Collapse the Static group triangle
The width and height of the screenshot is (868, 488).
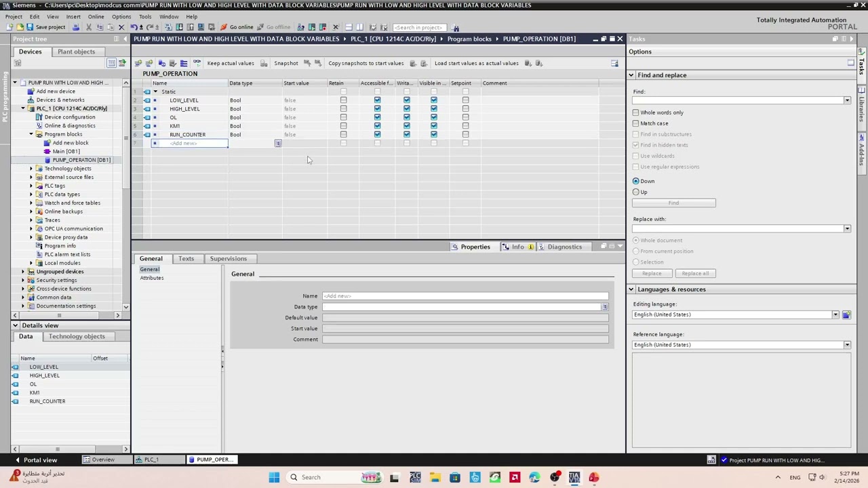[155, 91]
